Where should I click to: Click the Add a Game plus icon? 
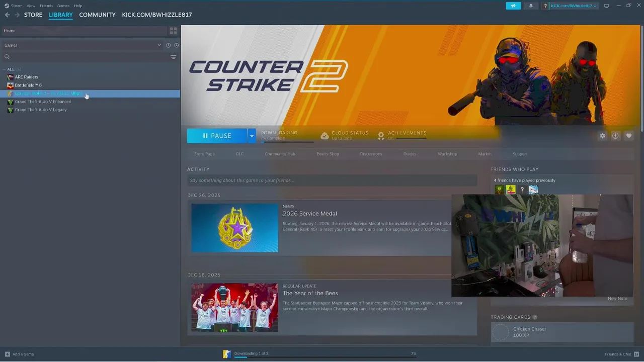tap(7, 354)
